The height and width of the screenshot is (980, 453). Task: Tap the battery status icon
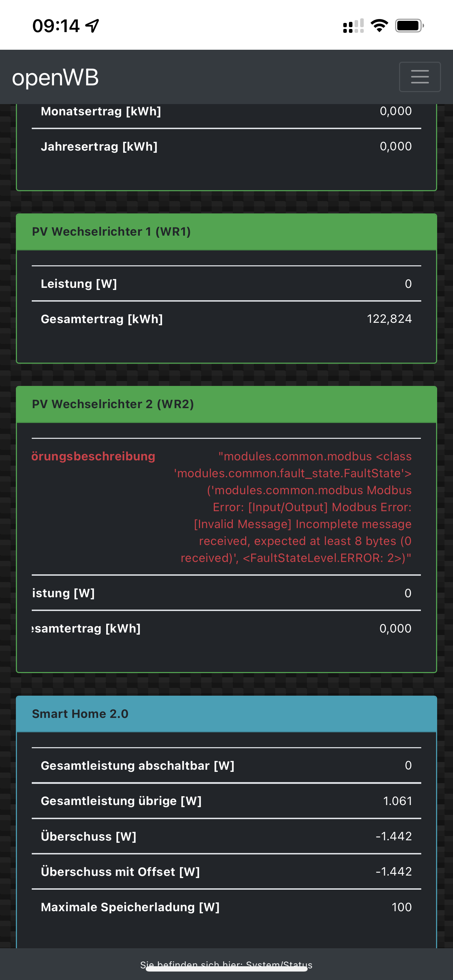point(409,26)
